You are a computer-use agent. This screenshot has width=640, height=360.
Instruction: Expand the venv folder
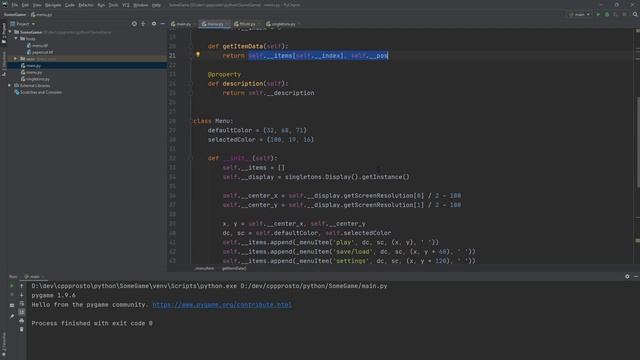point(16,59)
